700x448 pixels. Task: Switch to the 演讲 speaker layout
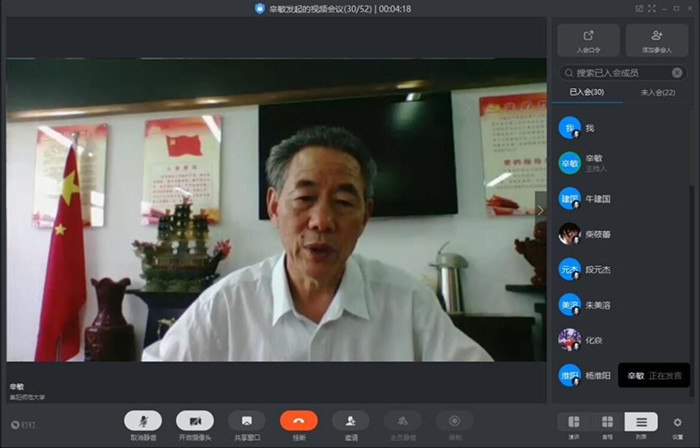[x=574, y=422]
